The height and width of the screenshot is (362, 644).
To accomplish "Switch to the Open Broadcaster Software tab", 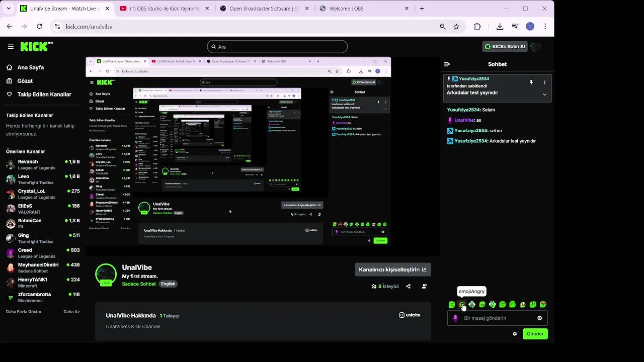I will click(x=264, y=9).
